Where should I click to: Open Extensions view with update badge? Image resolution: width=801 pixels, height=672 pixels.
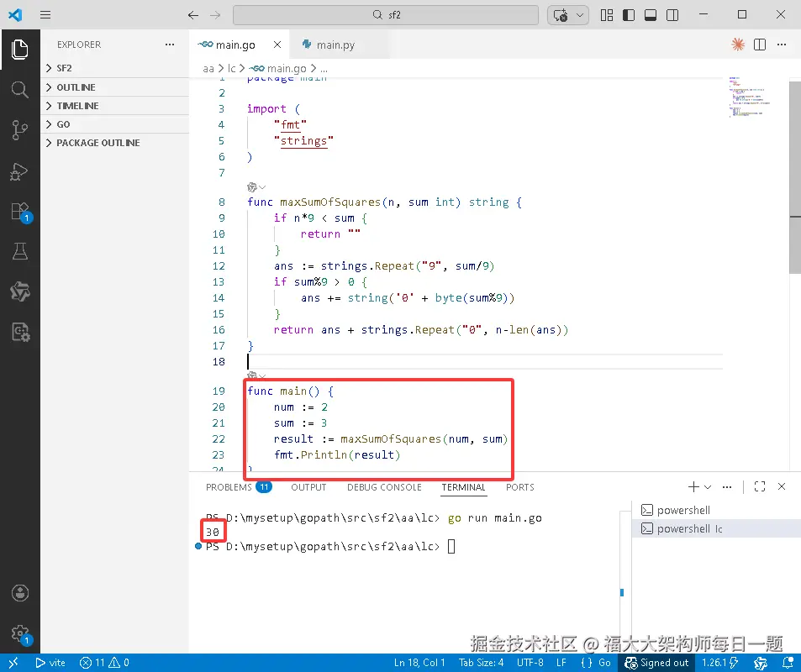[20, 212]
